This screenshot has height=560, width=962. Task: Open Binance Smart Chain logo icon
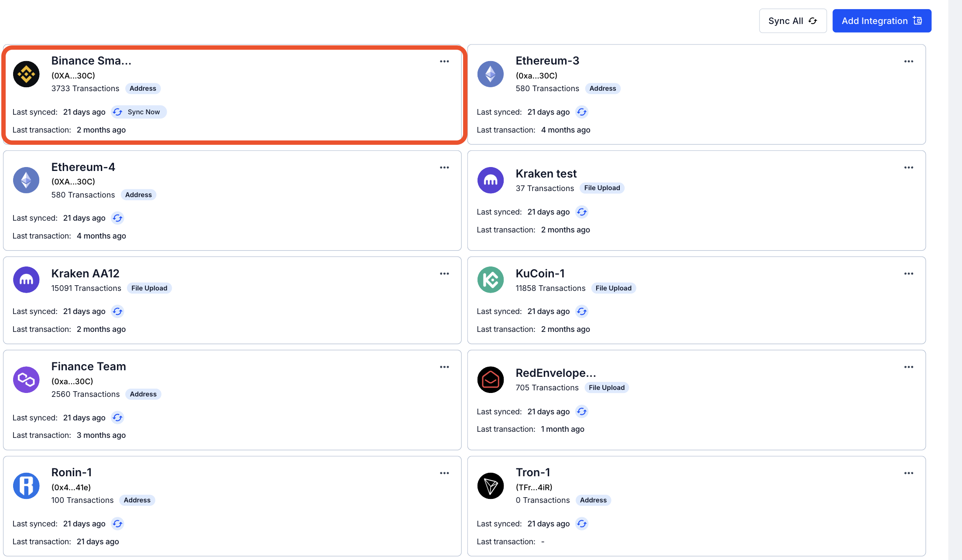pyautogui.click(x=26, y=74)
